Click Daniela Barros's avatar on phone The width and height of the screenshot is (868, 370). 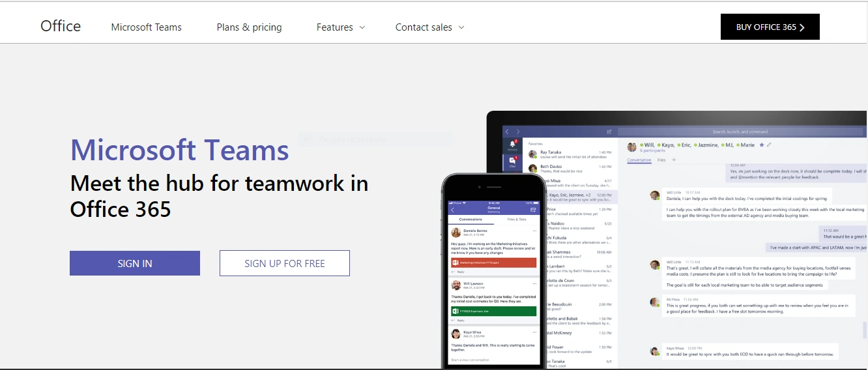coord(456,233)
